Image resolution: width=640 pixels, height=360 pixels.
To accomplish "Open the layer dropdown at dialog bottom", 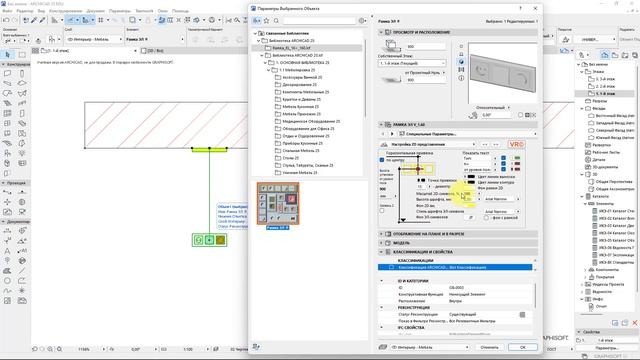I will 429,347.
